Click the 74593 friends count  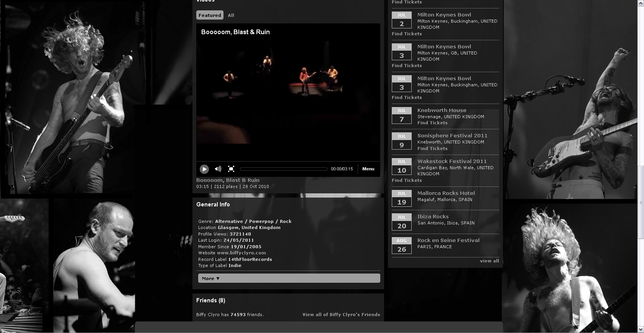coord(238,315)
